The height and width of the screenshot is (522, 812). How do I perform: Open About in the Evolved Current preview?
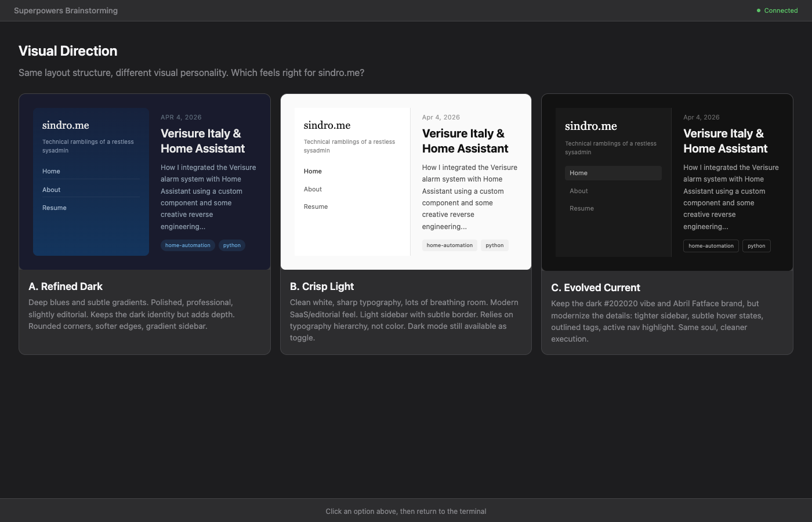(x=578, y=191)
